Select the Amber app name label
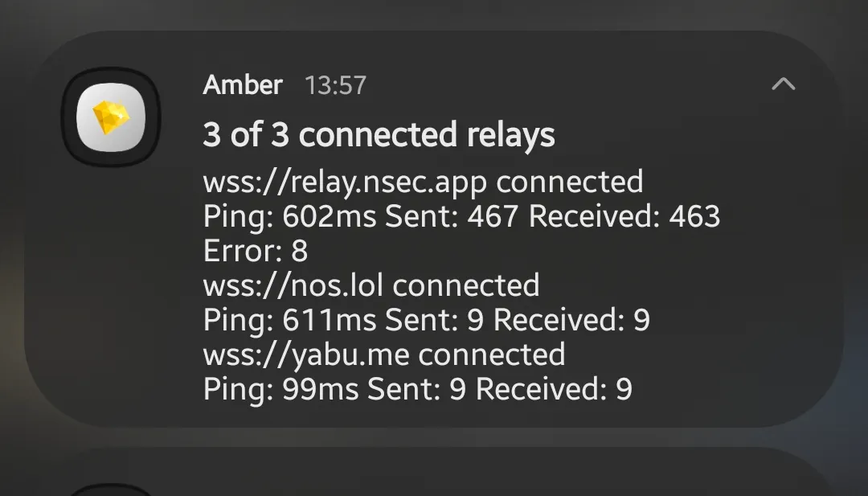868x496 pixels. (x=243, y=84)
